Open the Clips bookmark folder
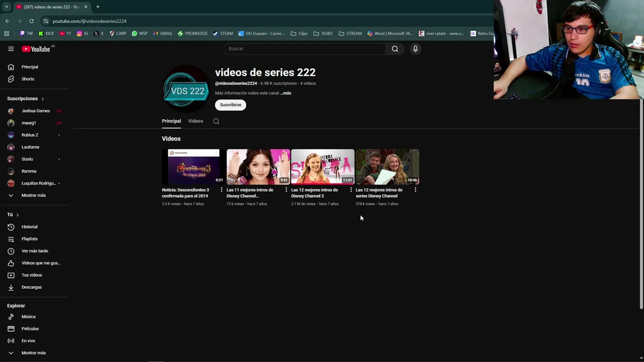 click(299, 34)
